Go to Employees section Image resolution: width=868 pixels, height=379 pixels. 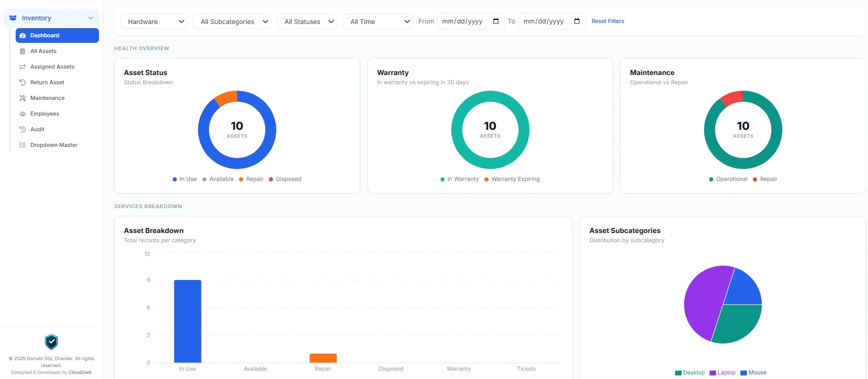click(57, 114)
